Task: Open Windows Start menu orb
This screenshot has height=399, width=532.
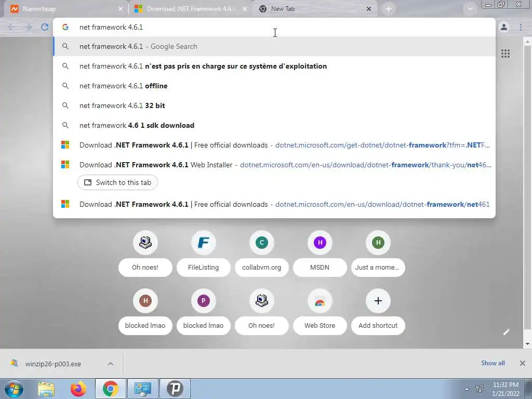Action: pos(14,389)
